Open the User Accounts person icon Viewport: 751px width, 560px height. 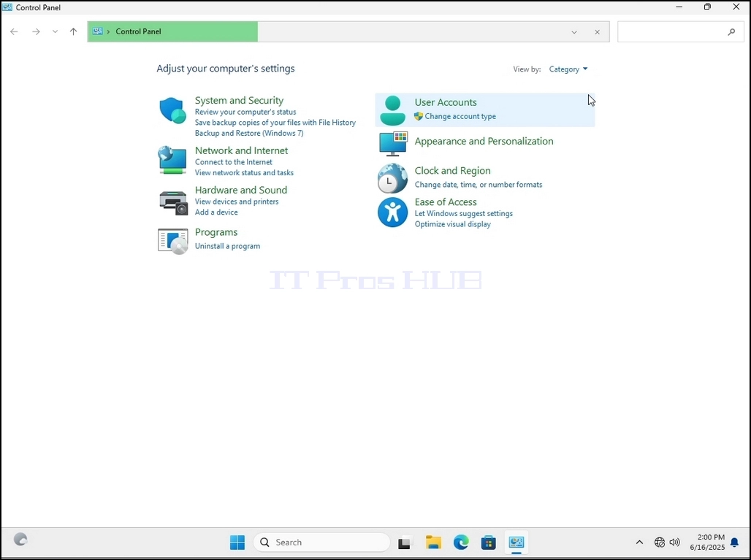[393, 110]
